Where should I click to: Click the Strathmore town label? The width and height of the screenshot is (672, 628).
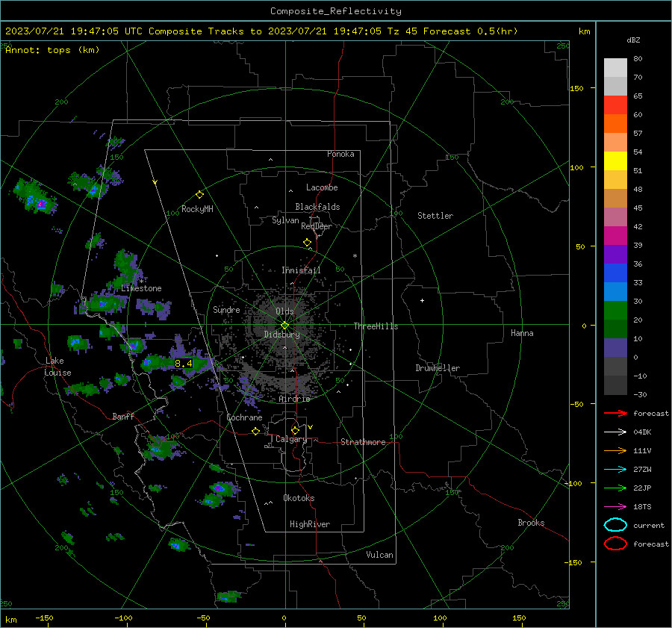pos(363,442)
